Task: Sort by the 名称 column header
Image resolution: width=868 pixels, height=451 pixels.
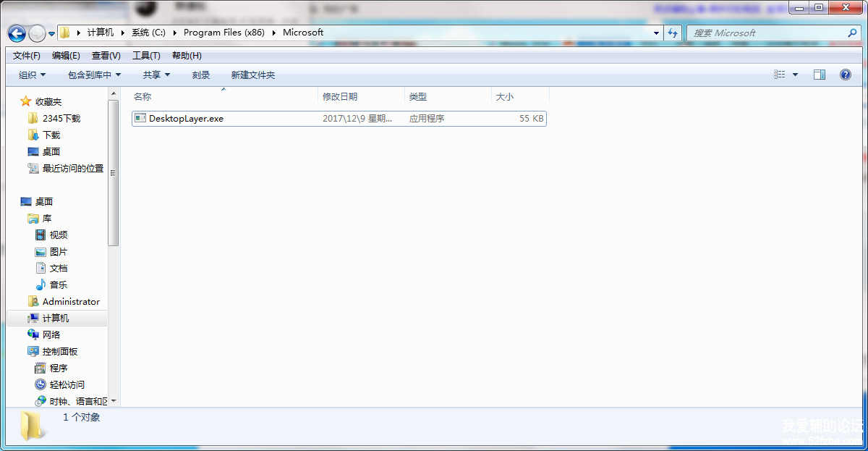Action: 224,96
